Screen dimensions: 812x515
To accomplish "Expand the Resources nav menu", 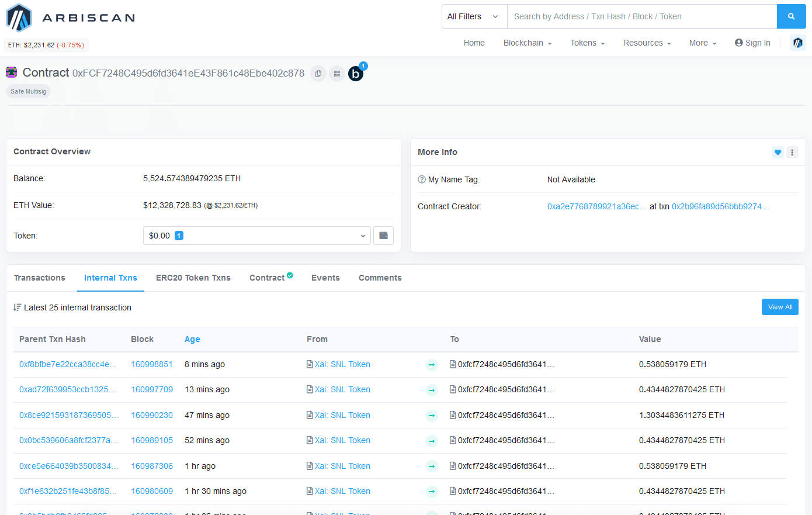I will (647, 43).
